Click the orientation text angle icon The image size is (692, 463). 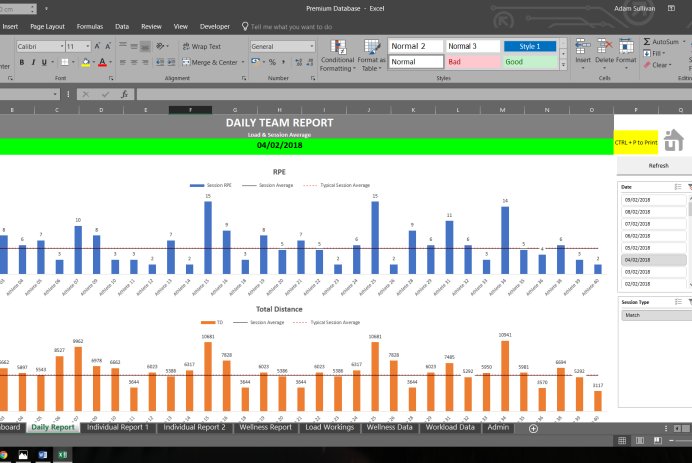pyautogui.click(x=160, y=46)
